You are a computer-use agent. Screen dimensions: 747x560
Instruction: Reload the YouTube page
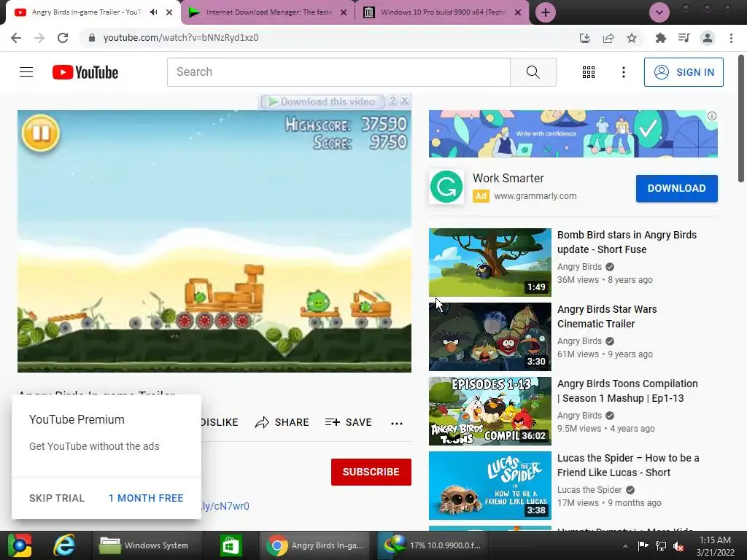click(x=63, y=38)
